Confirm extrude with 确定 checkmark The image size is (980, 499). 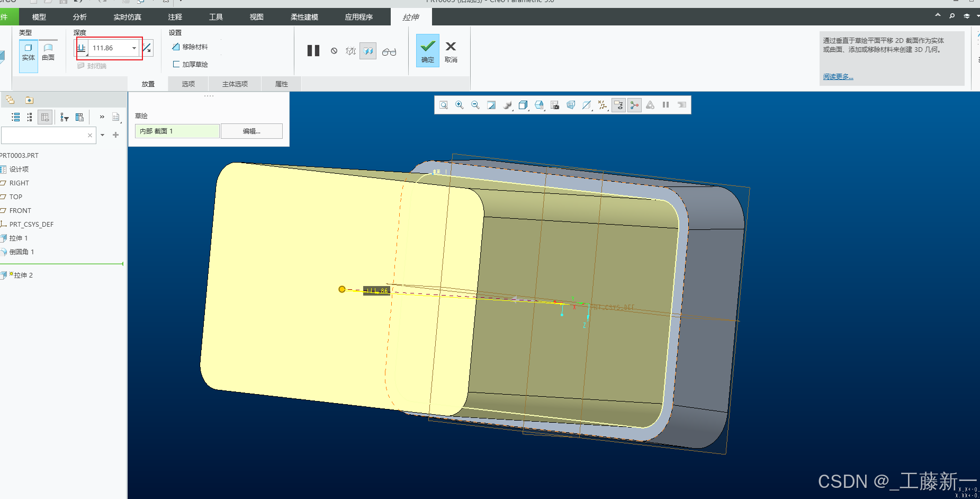(427, 50)
